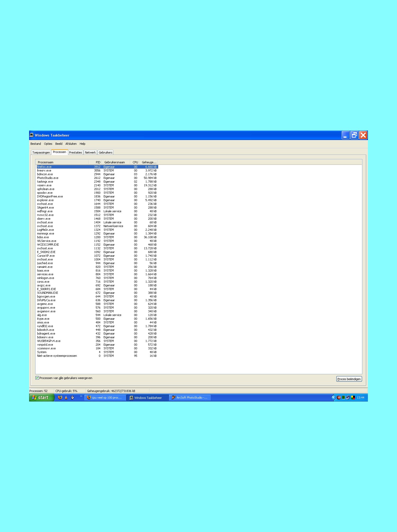Select the taskmgr.exe process
Image resolution: width=397 pixels, height=532 pixels.
click(97, 182)
